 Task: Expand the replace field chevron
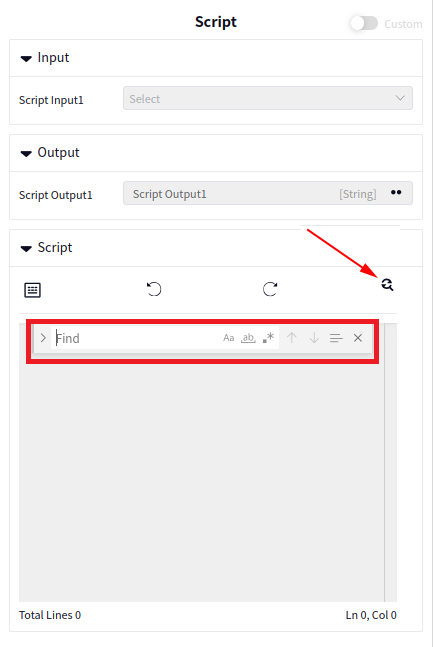pyautogui.click(x=43, y=338)
